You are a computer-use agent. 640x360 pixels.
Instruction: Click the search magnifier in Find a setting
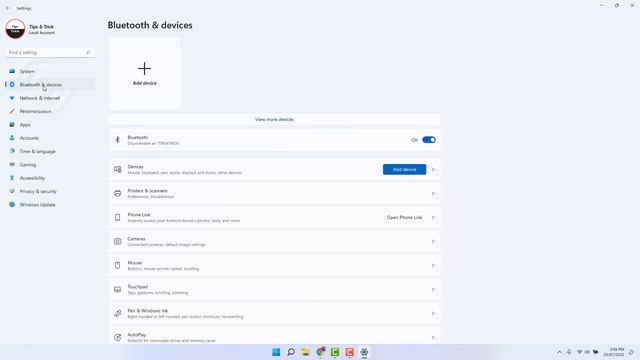click(x=88, y=52)
